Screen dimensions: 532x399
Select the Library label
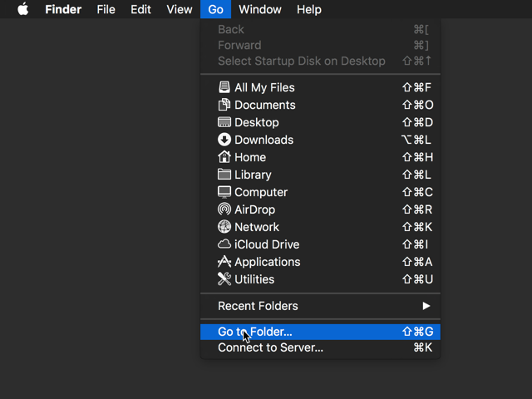253,175
